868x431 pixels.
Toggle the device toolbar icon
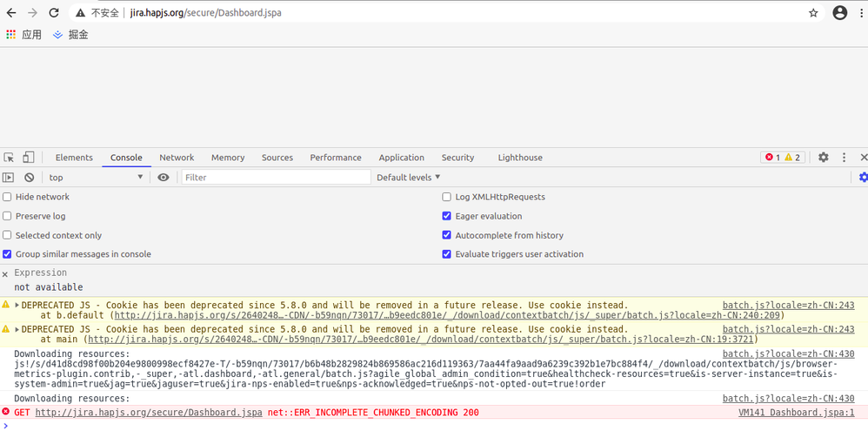point(28,158)
